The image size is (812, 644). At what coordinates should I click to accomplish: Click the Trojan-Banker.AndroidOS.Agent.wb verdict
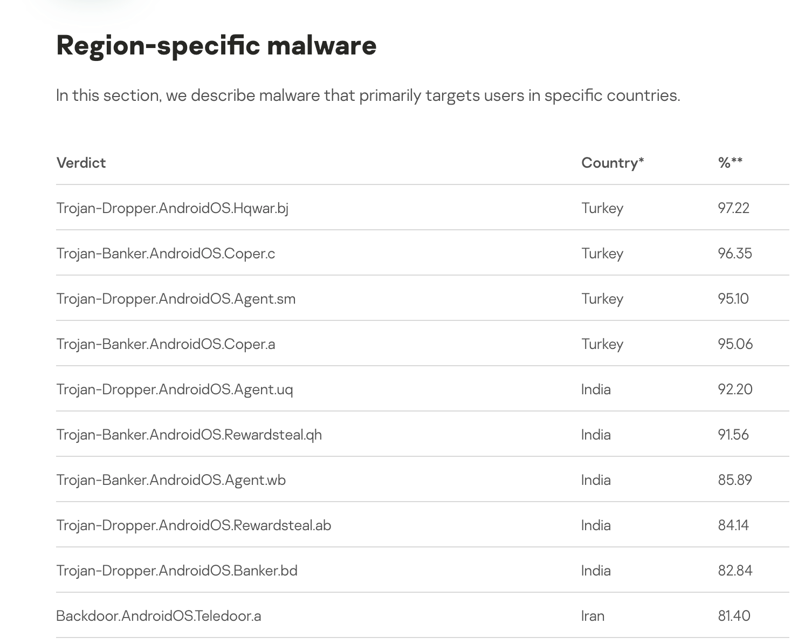click(171, 480)
